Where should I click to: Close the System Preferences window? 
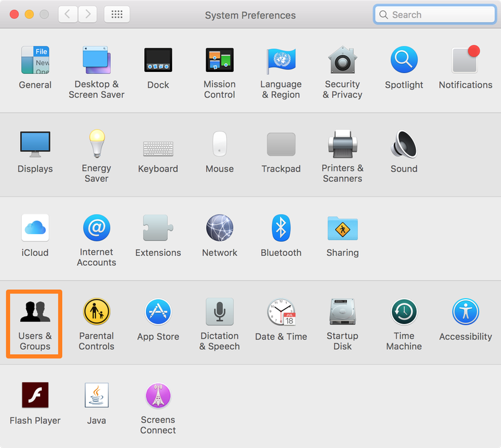(x=14, y=14)
